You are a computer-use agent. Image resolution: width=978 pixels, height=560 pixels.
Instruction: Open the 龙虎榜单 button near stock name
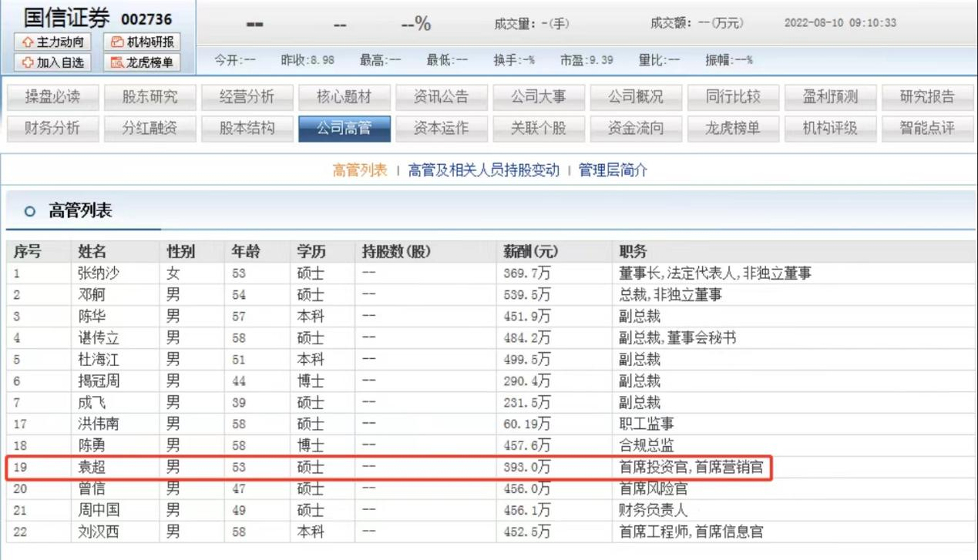pos(142,62)
